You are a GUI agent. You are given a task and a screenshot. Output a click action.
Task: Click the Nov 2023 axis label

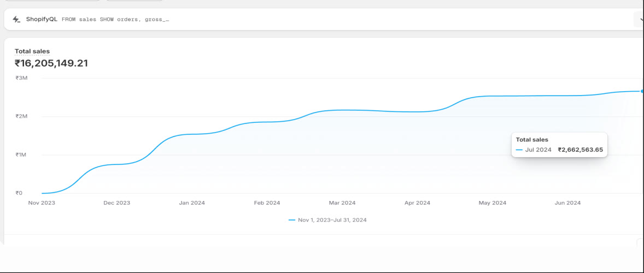[42, 203]
